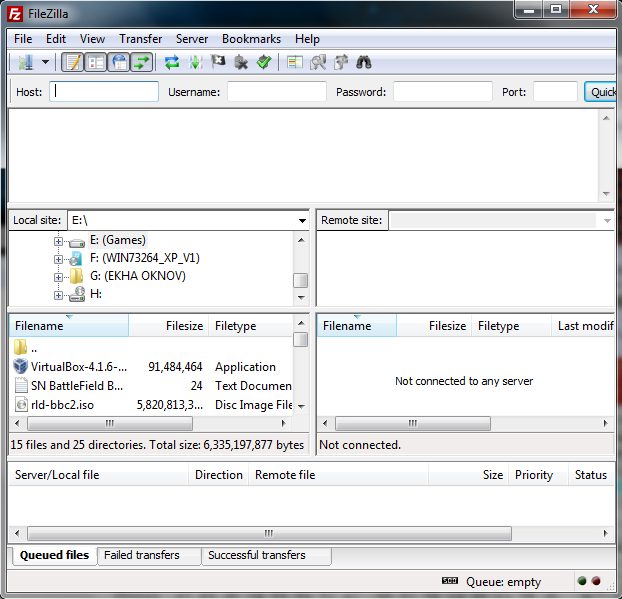Click the speed limits icon in status bar
This screenshot has width=622, height=599.
coord(450,581)
